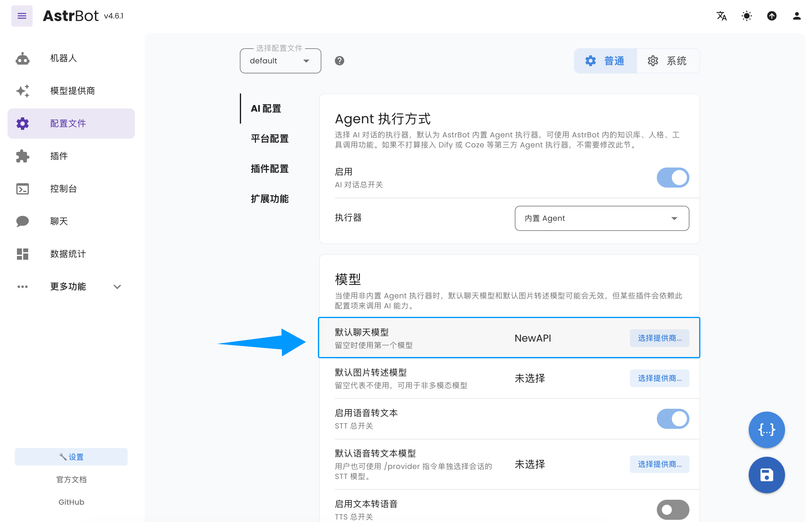The image size is (812, 522).
Task: Open the user account icon
Action: pos(796,16)
